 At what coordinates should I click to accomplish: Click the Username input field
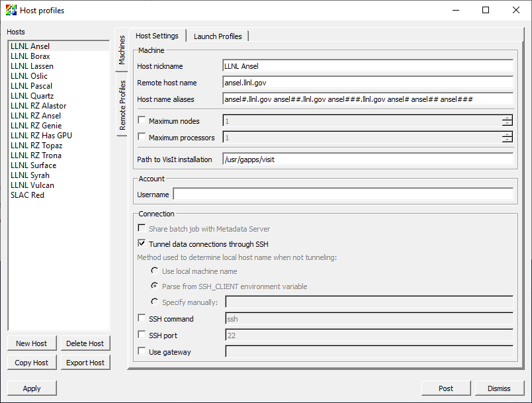tap(343, 195)
